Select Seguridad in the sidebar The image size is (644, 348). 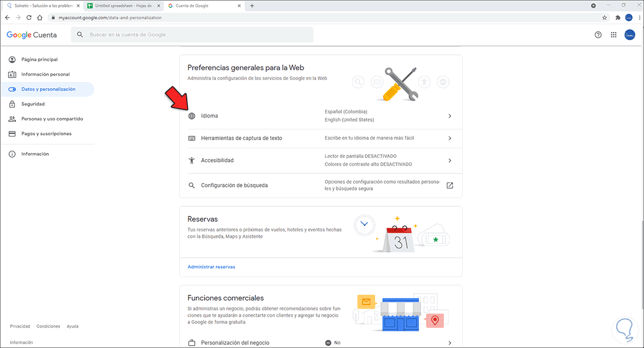click(32, 104)
